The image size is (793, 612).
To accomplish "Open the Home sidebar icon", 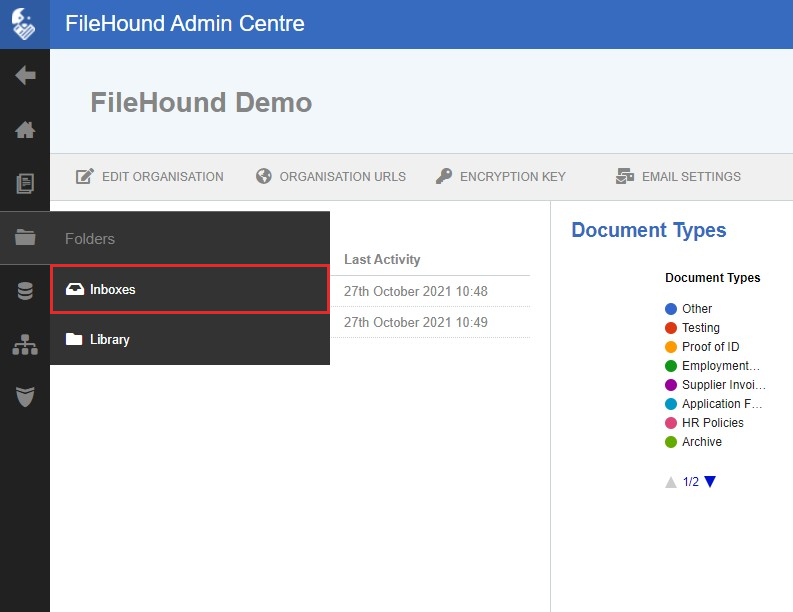I will (25, 130).
